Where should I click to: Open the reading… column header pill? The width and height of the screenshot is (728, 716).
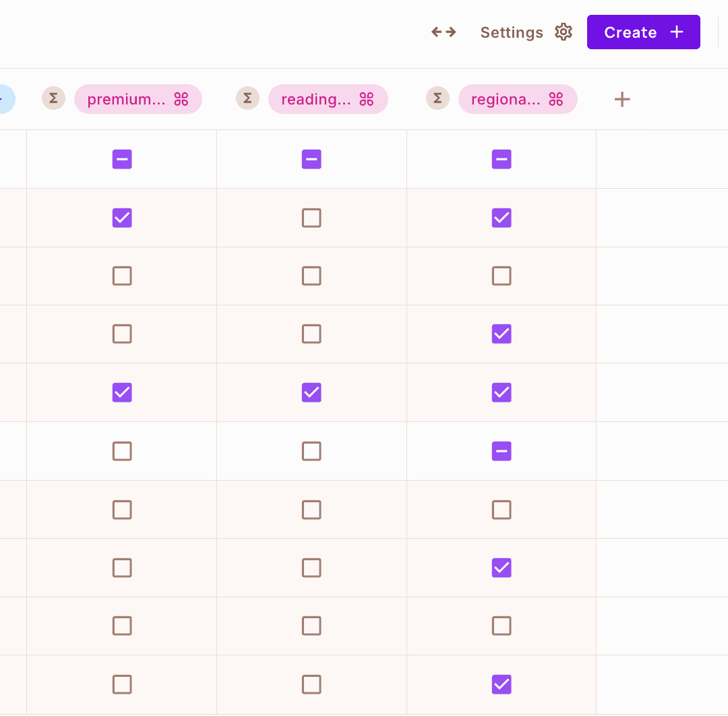coord(328,99)
